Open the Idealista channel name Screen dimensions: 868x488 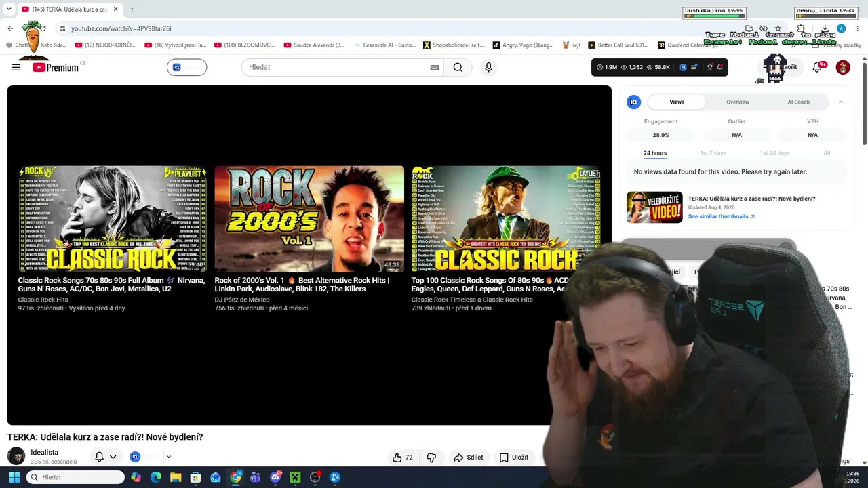tap(44, 453)
